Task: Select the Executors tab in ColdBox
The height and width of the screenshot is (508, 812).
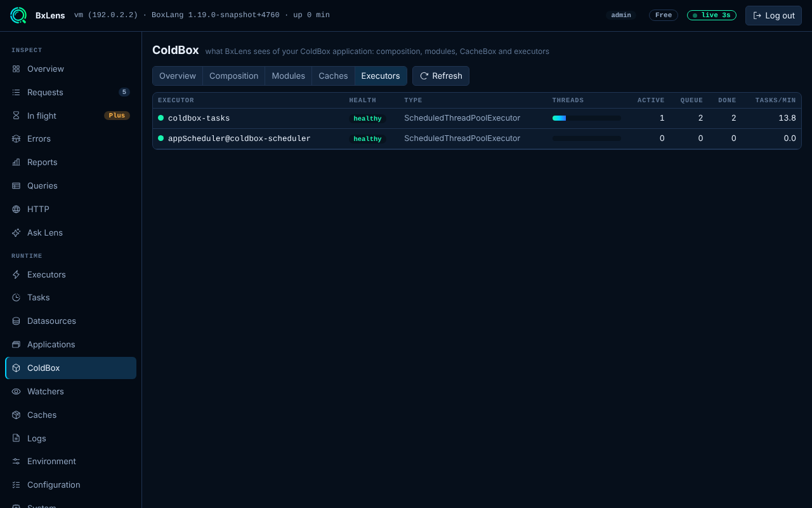Action: point(381,76)
